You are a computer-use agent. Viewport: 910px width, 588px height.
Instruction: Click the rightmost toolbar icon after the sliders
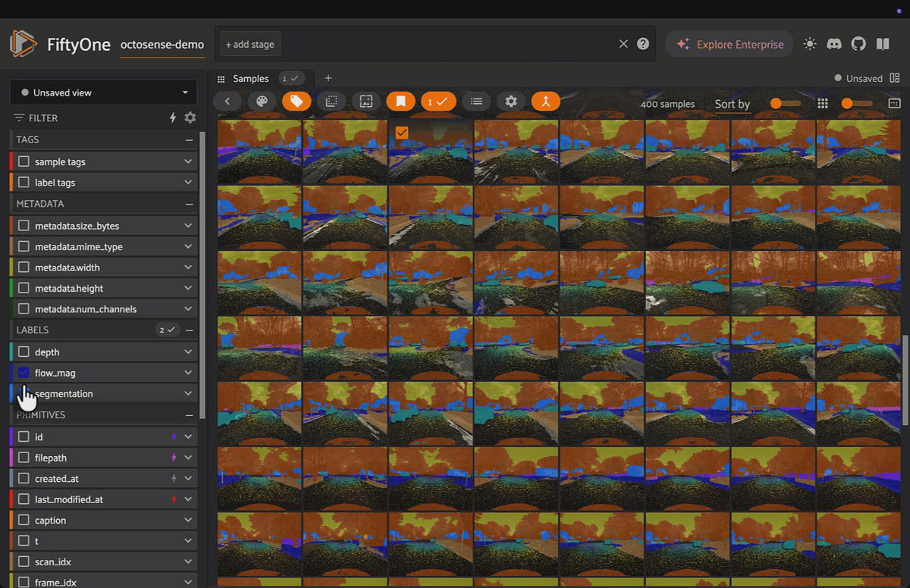click(x=894, y=103)
